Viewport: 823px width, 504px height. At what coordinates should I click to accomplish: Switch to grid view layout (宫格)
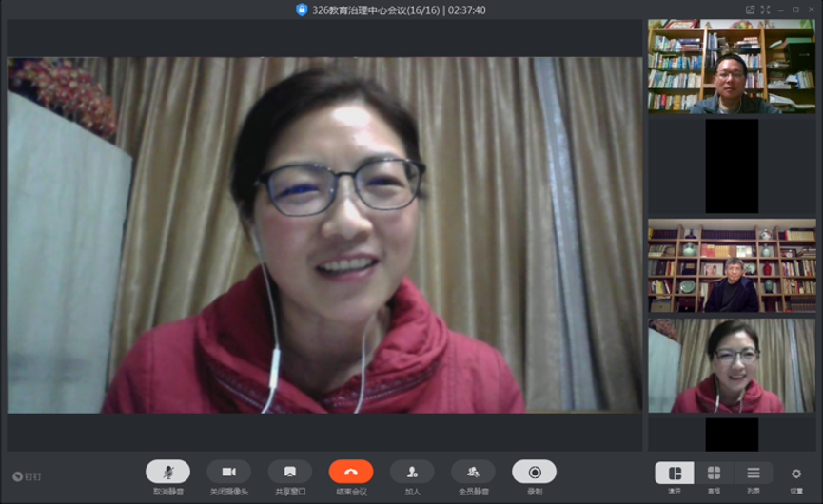[x=714, y=473]
